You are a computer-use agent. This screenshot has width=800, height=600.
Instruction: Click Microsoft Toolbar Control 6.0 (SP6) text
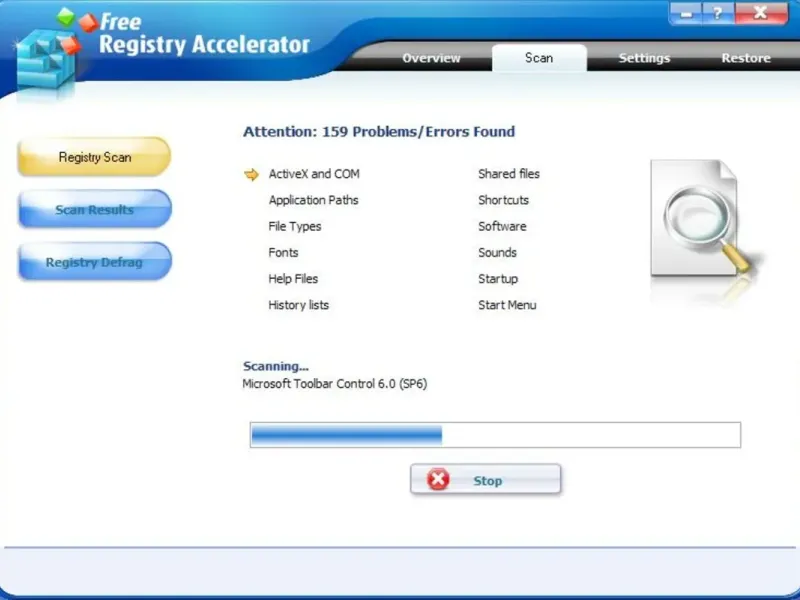click(x=335, y=384)
